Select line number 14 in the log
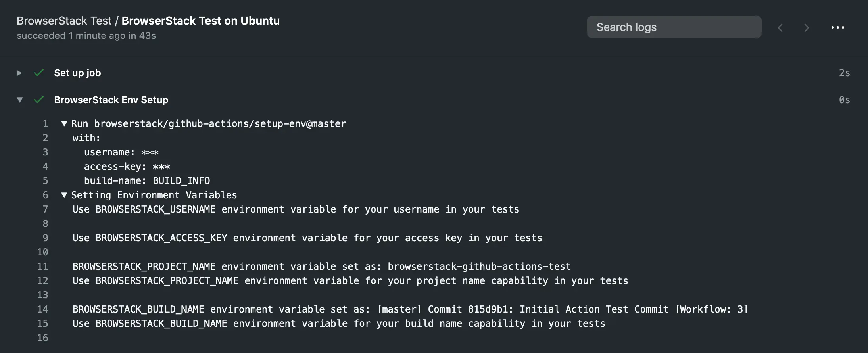Viewport: 868px width, 353px height. coord(43,309)
